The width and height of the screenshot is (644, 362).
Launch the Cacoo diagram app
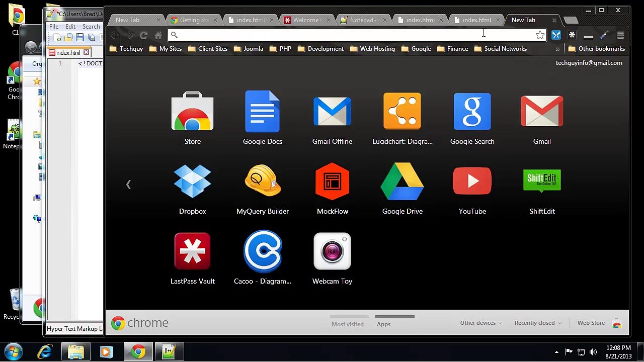click(x=262, y=258)
